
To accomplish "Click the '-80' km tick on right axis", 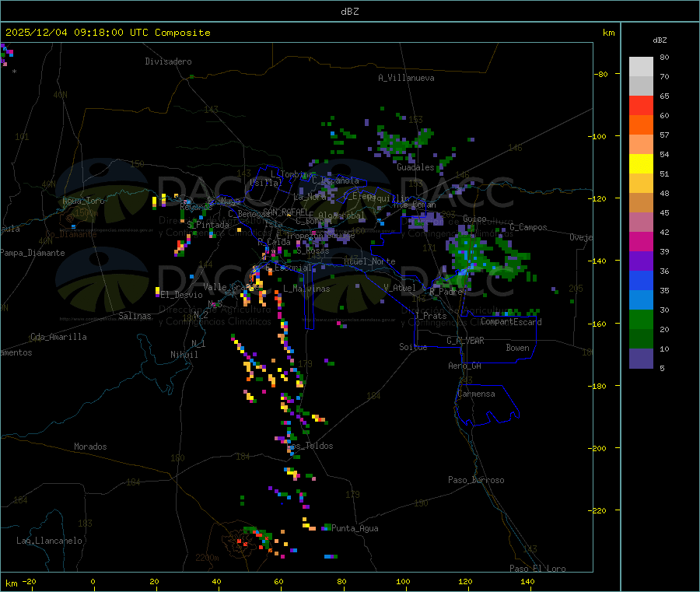I will pyautogui.click(x=601, y=74).
